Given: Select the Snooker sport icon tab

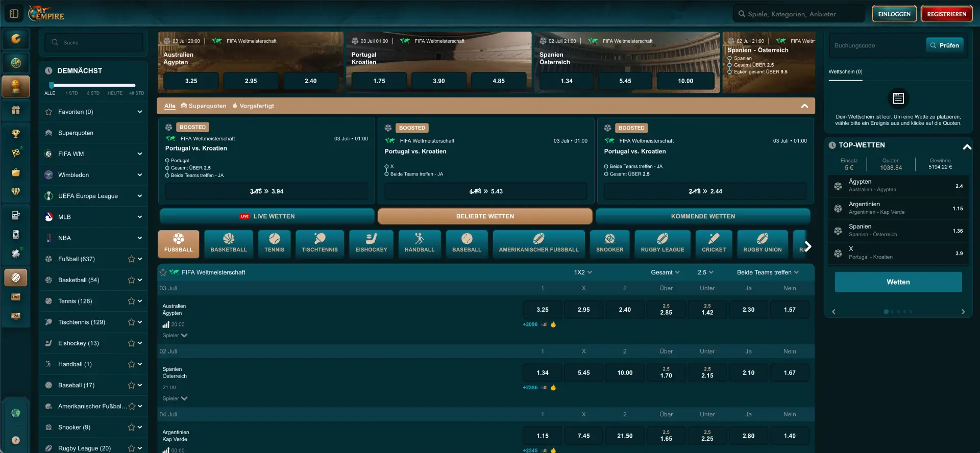Looking at the screenshot, I should pyautogui.click(x=609, y=244).
